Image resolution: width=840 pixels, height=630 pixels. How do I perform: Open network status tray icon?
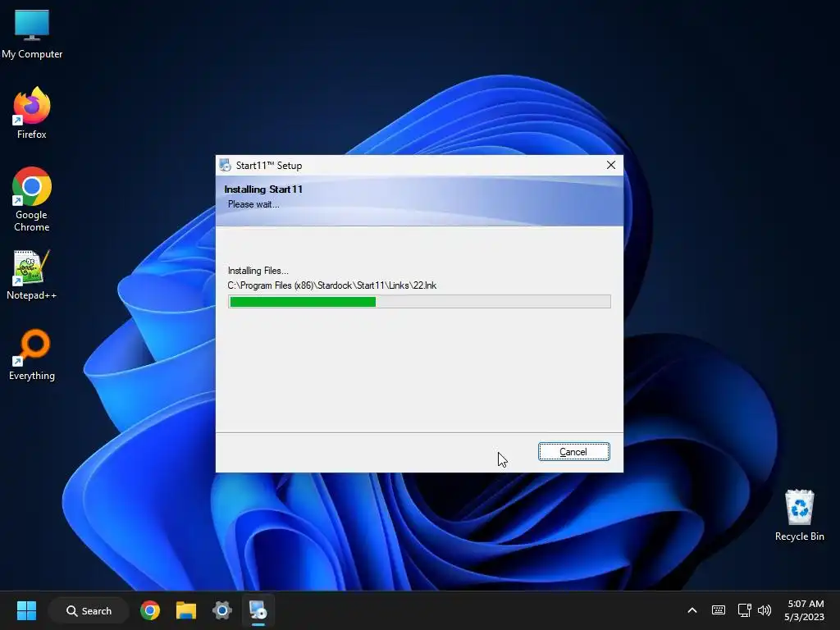(744, 610)
